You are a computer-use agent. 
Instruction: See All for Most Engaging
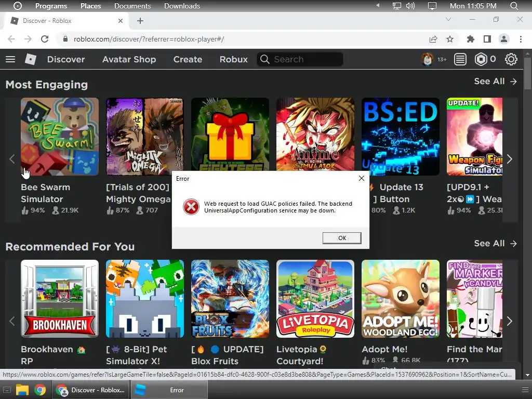(x=495, y=82)
